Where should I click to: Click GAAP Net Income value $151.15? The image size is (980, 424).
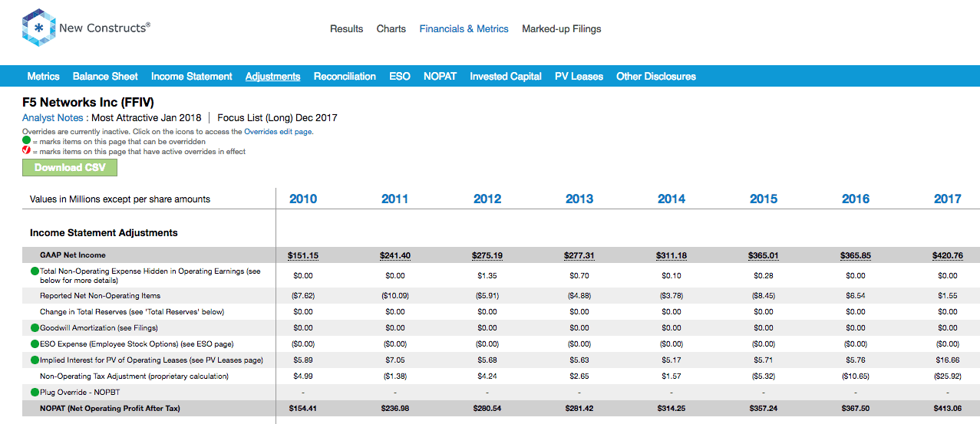(x=303, y=255)
